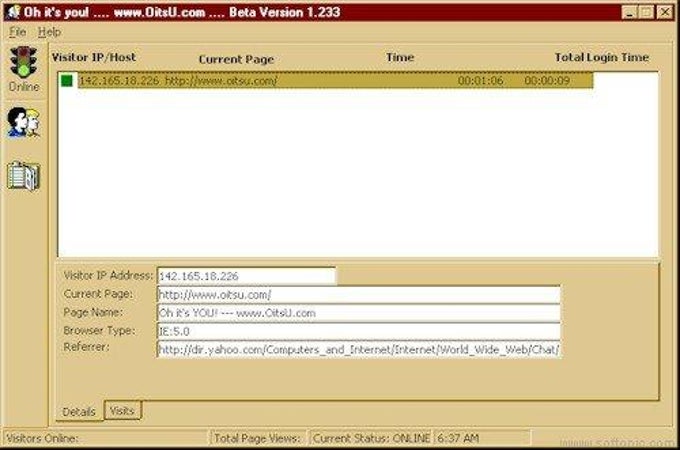Click the Online traffic light icon
680x450 pixels.
point(23,62)
